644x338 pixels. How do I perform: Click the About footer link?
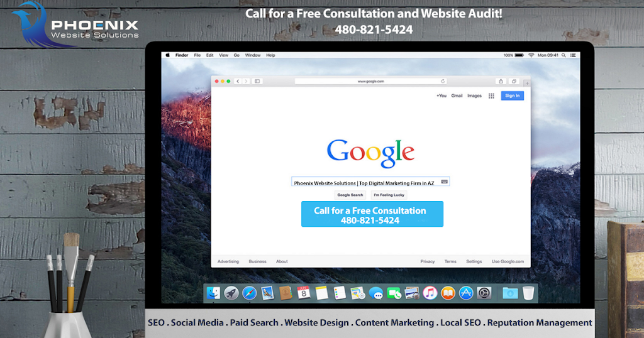point(282,261)
